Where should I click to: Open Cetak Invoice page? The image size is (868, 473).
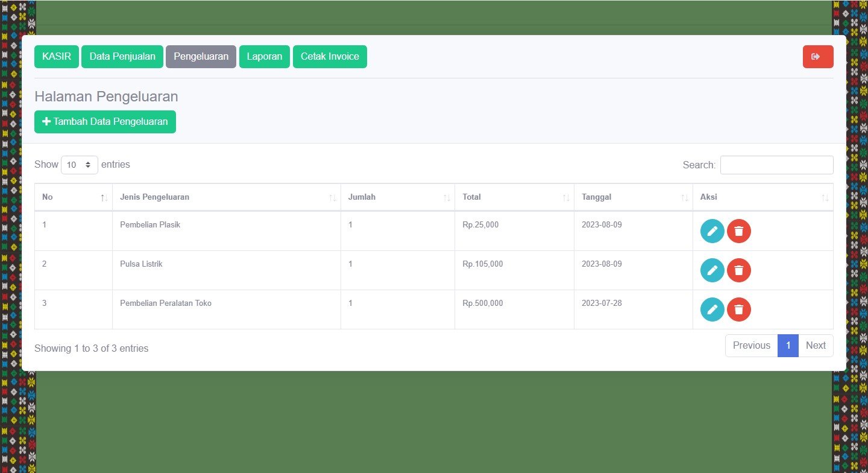pyautogui.click(x=330, y=57)
